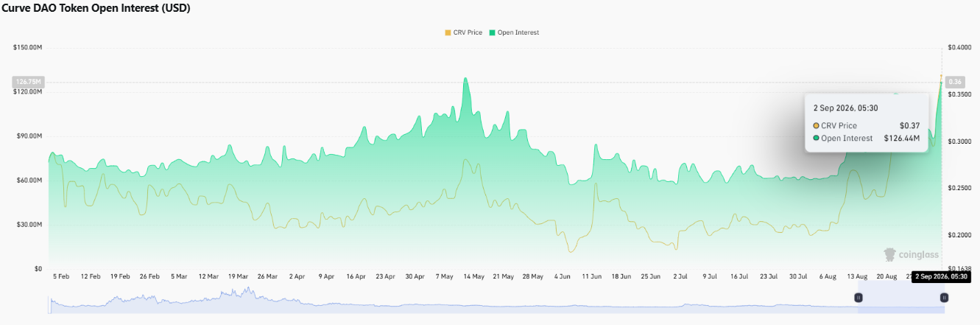Viewport: 980px width, 325px height.
Task: Click the 126.75M left axis marker label
Action: point(29,82)
